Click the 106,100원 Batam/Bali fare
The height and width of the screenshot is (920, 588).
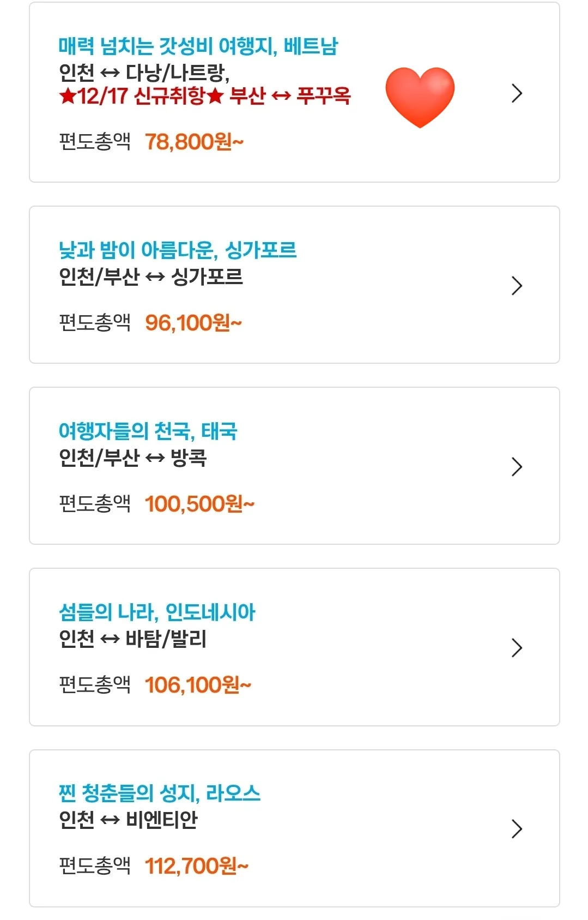(198, 685)
